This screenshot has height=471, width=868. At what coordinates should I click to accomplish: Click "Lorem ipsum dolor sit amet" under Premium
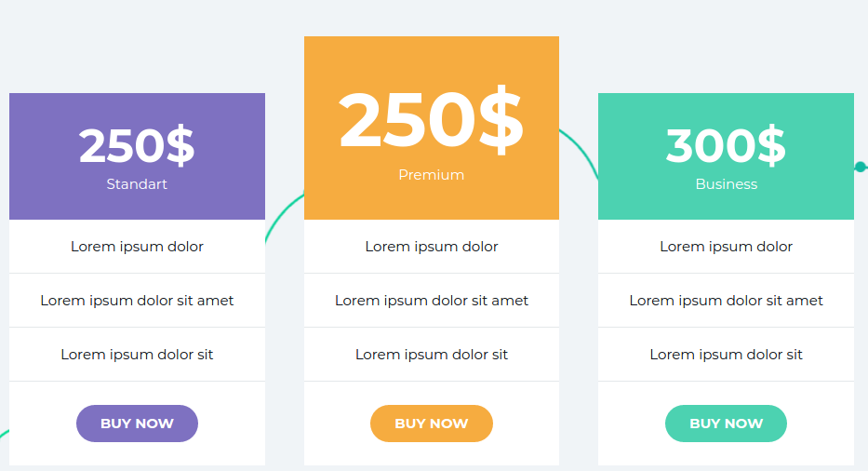click(x=431, y=301)
